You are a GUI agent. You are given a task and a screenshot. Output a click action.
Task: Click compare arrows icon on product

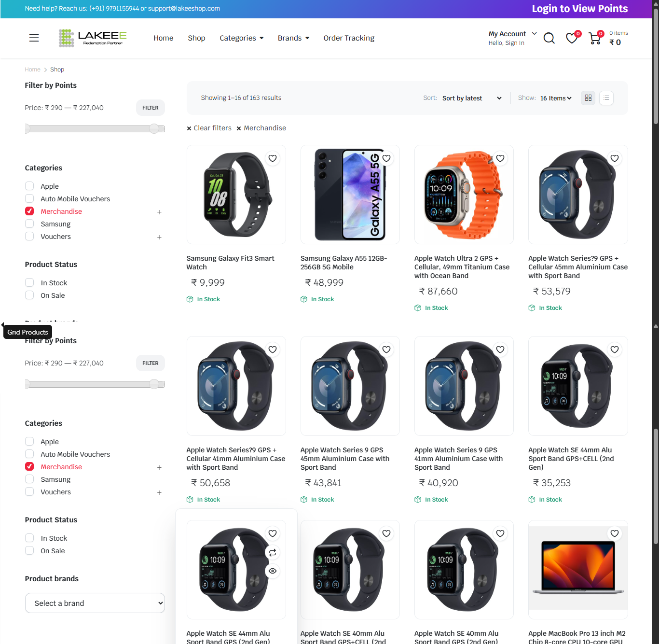point(273,552)
